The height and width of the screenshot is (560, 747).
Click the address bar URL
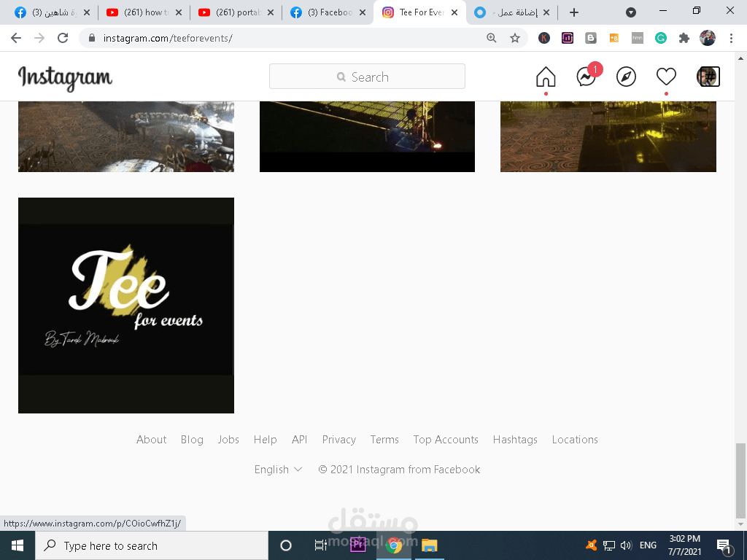(168, 38)
